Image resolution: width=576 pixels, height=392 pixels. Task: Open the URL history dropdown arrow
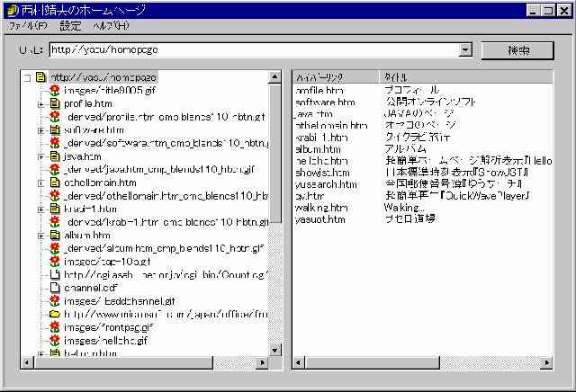tap(466, 50)
